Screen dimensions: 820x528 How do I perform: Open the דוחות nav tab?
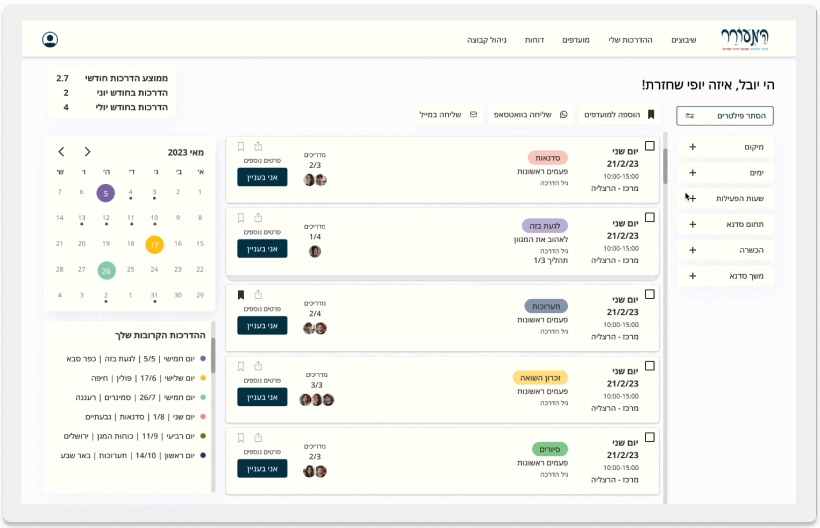534,40
